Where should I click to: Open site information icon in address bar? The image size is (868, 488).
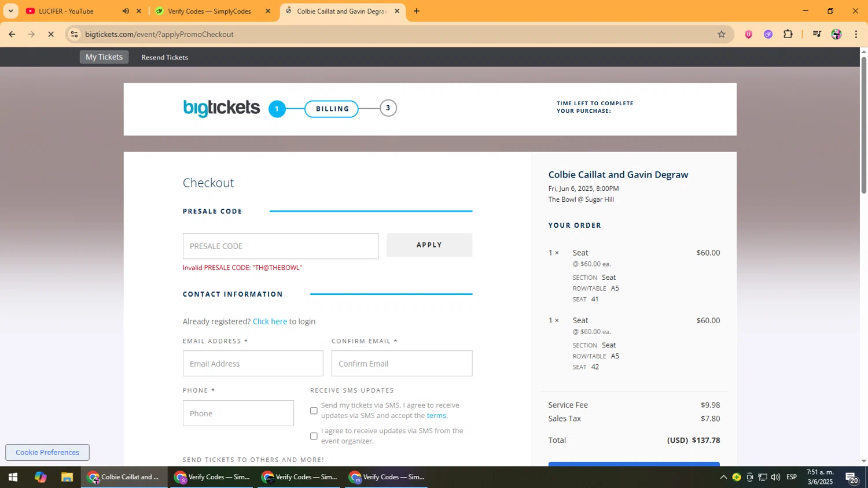[x=74, y=34]
